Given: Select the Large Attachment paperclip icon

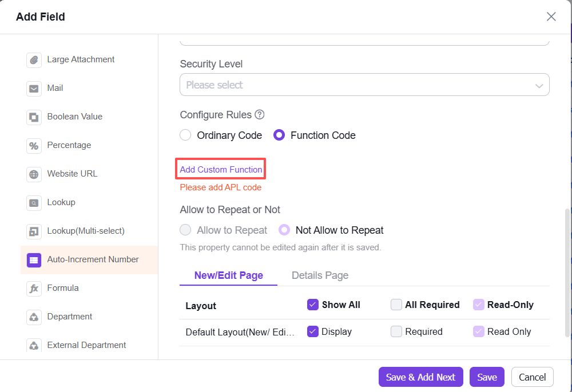Looking at the screenshot, I should click(34, 60).
